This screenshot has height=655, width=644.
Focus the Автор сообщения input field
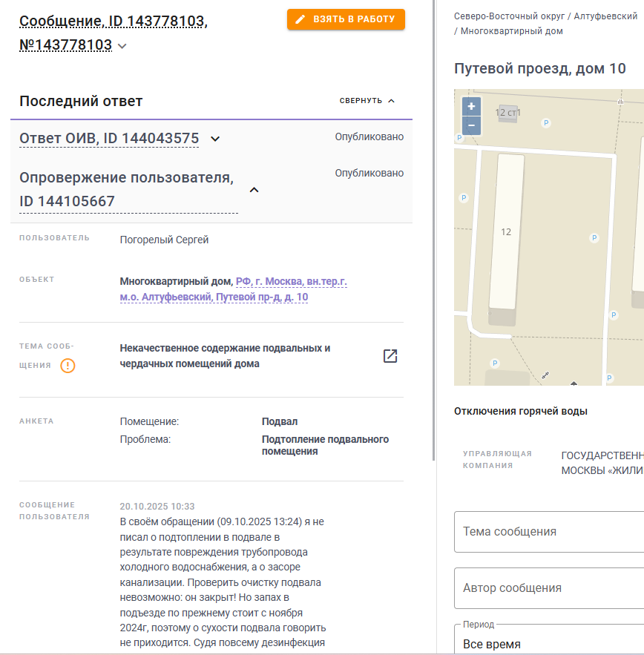(549, 588)
